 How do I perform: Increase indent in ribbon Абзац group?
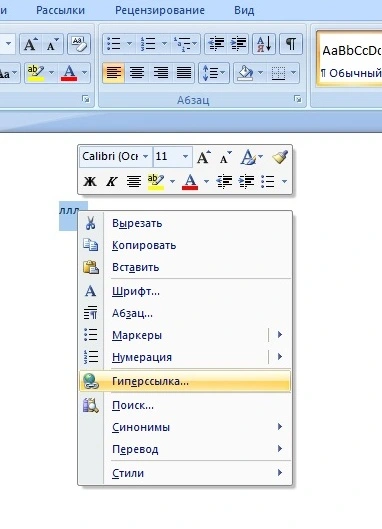(238, 44)
